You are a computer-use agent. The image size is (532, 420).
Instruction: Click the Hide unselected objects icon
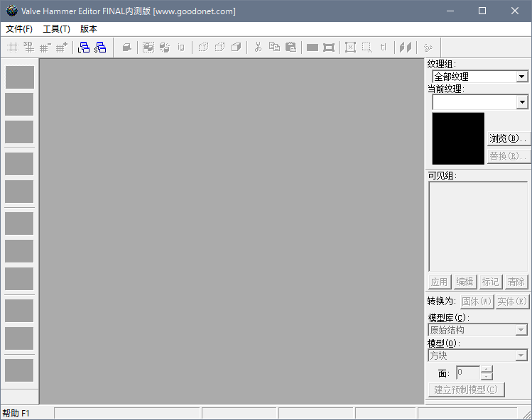219,47
